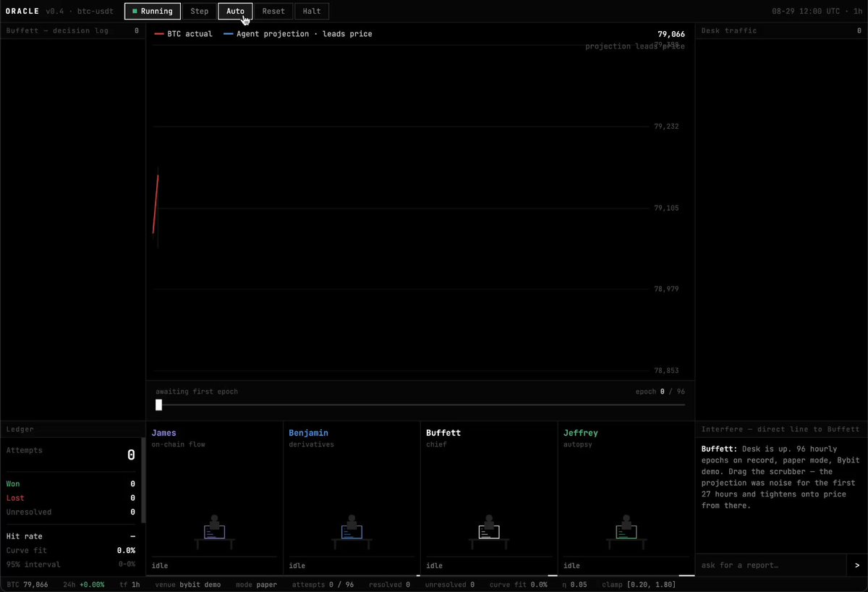Viewport: 868px width, 592px height.
Task: Click "venue bybit demo" in the status bar
Action: tap(188, 584)
